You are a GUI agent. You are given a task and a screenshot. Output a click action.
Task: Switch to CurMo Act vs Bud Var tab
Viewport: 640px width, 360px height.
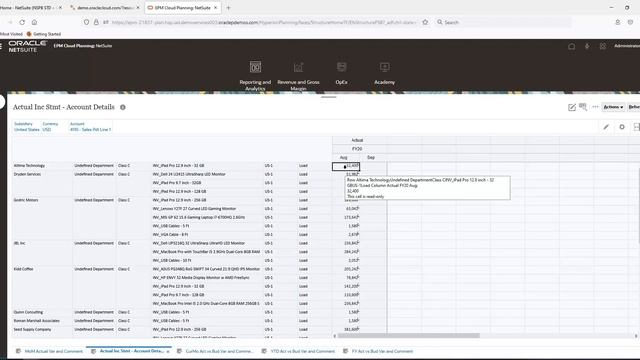tap(219, 351)
